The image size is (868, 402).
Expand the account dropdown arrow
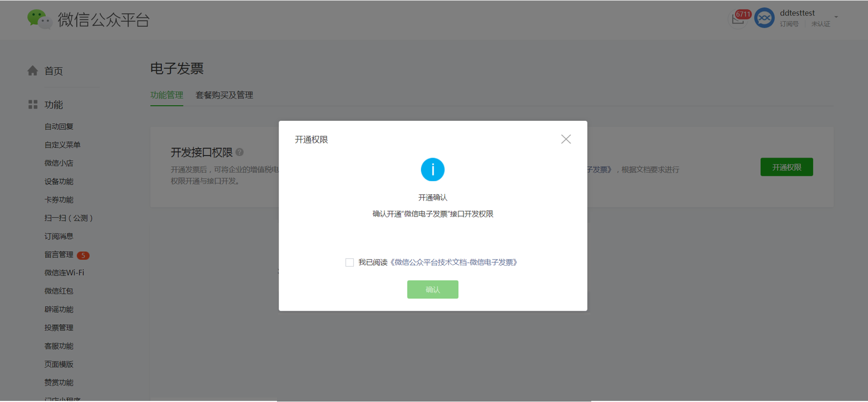[x=836, y=17]
